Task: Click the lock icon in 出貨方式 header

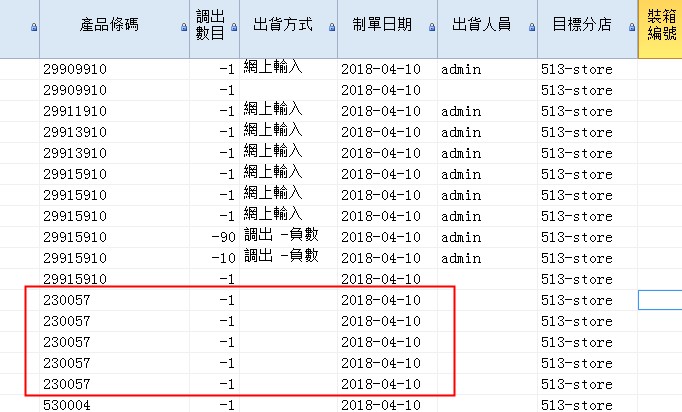Action: [329, 29]
